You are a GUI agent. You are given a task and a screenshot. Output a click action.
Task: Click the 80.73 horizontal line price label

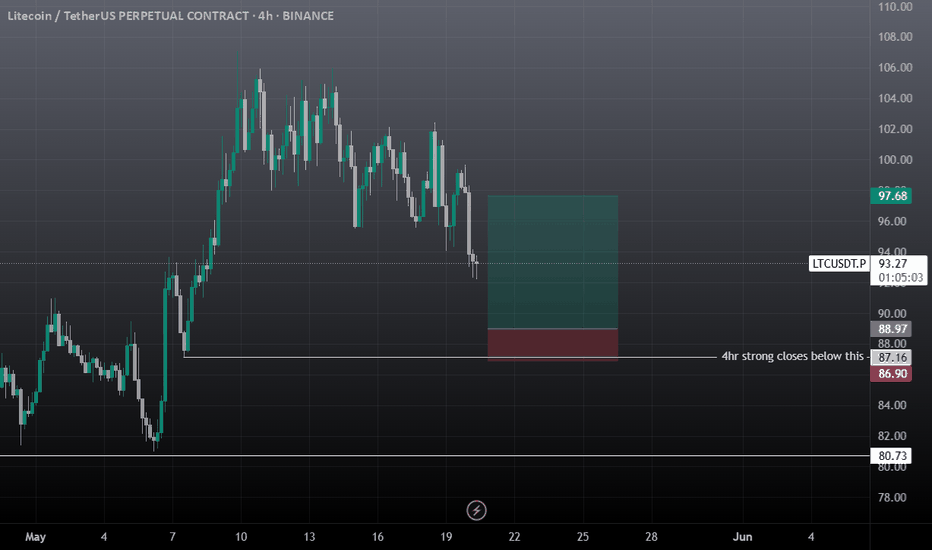[x=891, y=455]
